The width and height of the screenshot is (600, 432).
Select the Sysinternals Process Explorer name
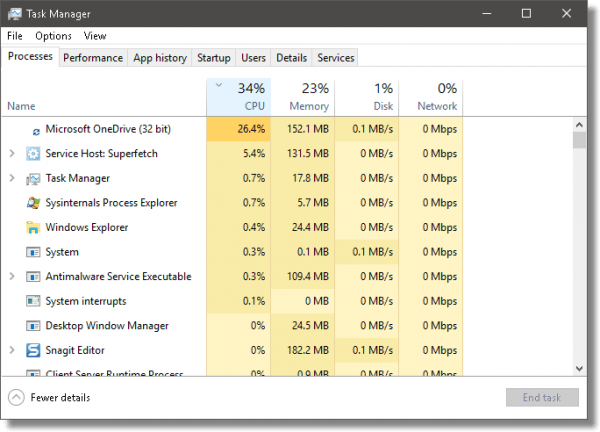tap(111, 203)
